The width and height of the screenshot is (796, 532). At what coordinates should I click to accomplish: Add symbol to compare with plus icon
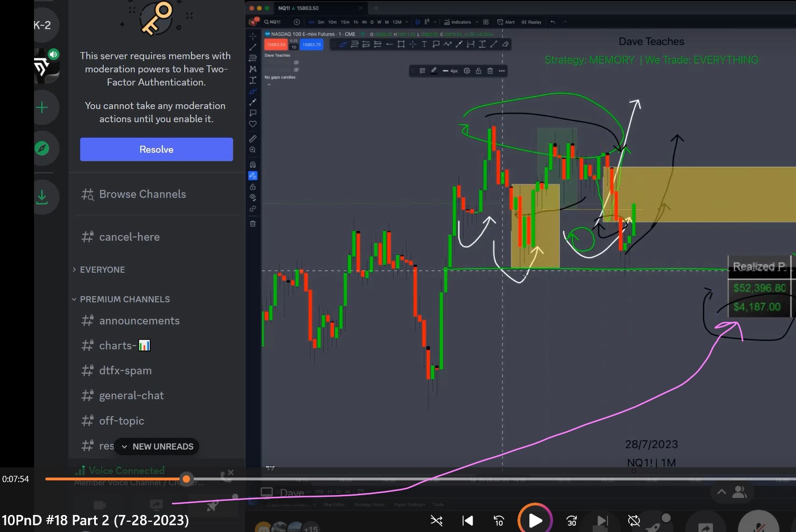tap(297, 22)
